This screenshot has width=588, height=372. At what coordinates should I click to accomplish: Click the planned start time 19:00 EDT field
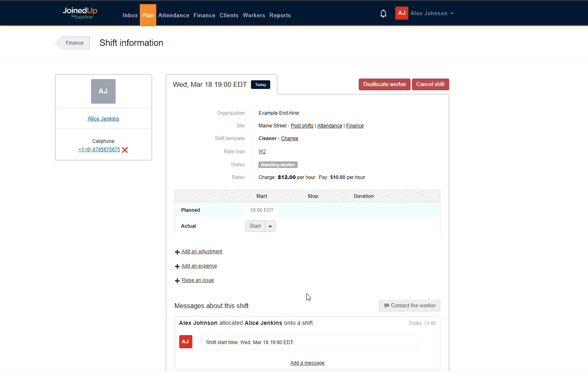(261, 210)
